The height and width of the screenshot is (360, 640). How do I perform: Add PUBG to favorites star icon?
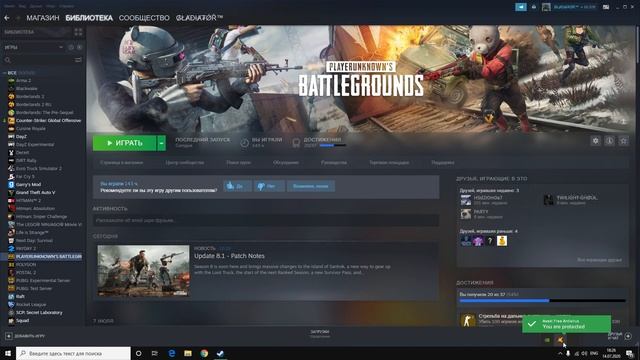[x=623, y=141]
